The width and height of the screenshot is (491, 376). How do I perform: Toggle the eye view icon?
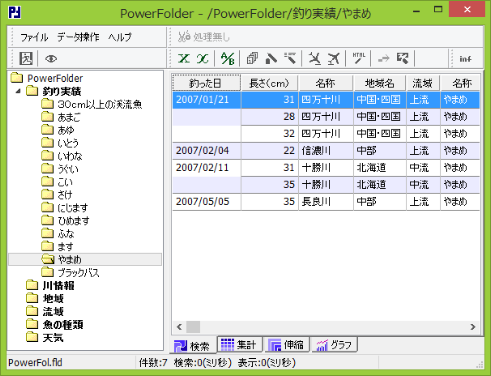tap(51, 59)
